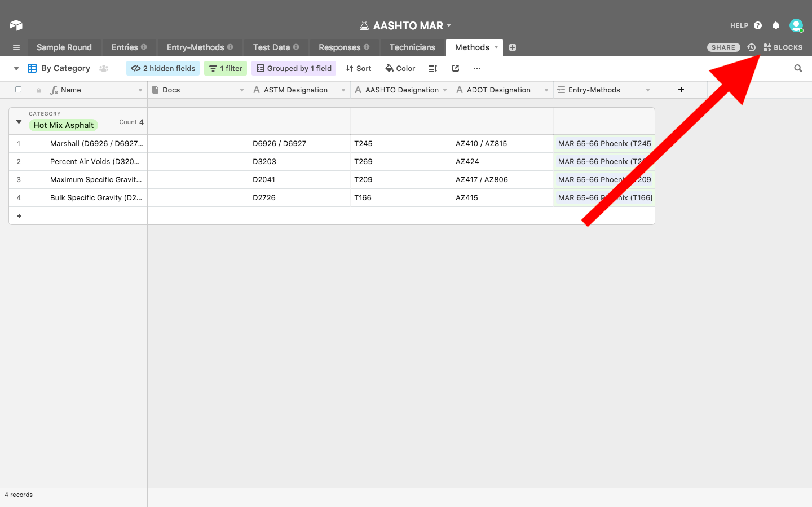Open notifications bell
Viewport: 812px width, 507px height.
coord(776,25)
